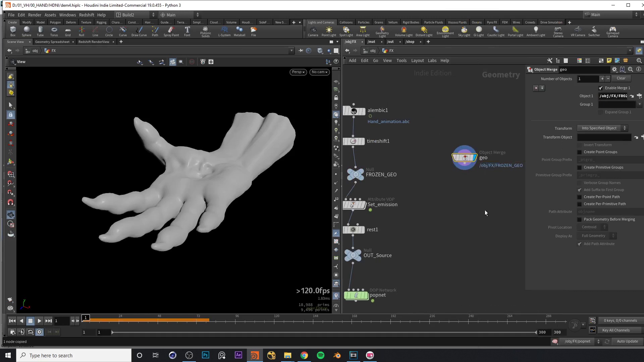Open network editor search magnifier

[x=639, y=61]
